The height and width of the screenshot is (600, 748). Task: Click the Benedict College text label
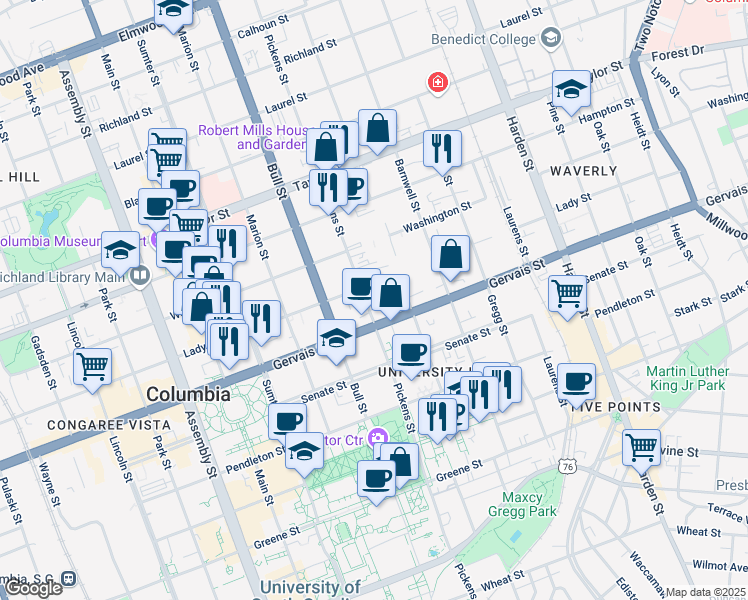(x=483, y=39)
